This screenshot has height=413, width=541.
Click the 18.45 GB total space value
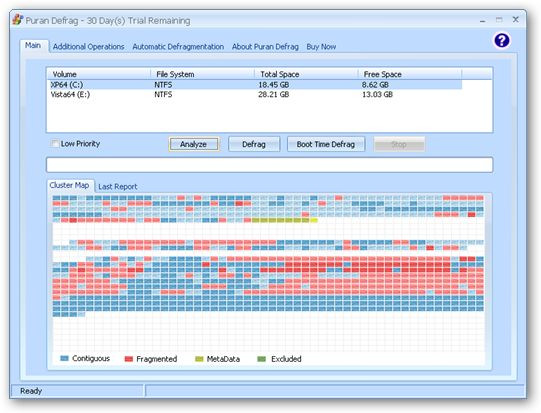274,85
